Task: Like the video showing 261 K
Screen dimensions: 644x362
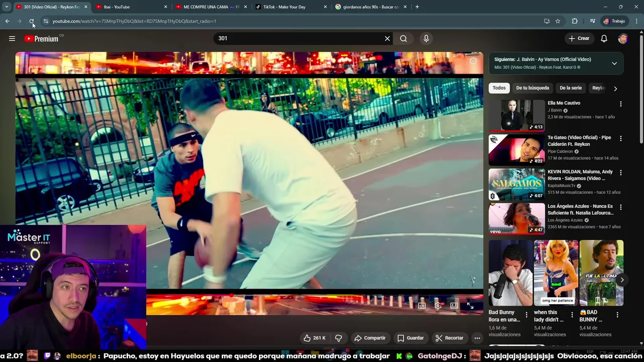Action: click(x=314, y=338)
